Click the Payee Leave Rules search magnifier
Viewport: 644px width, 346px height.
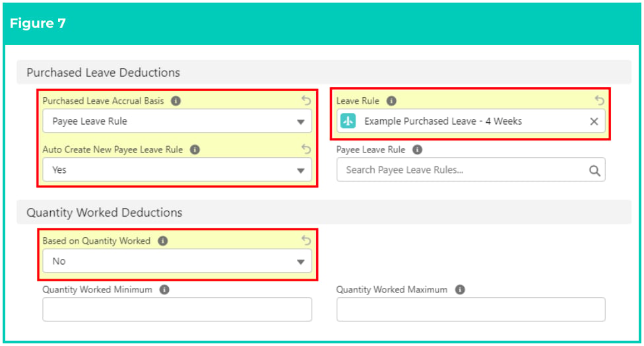pyautogui.click(x=595, y=170)
